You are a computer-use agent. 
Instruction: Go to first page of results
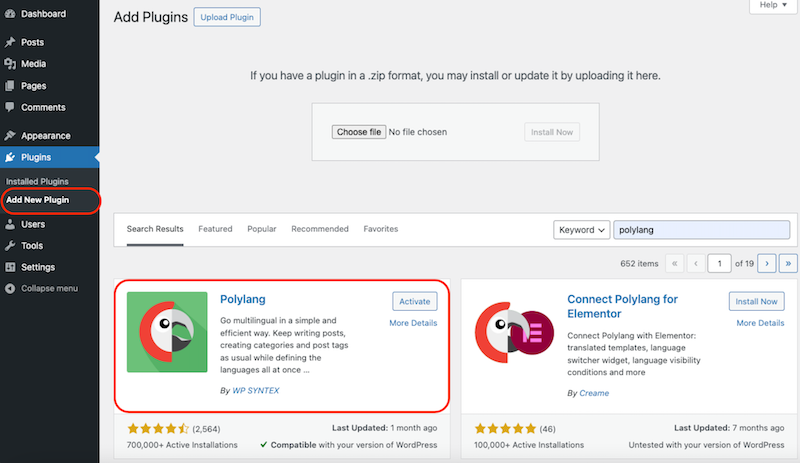point(674,263)
